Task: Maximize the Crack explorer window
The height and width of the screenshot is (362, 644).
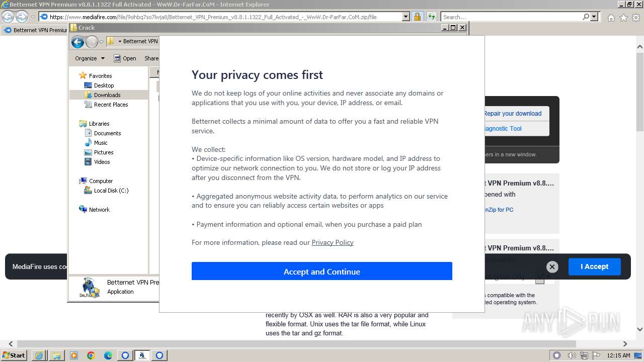Action: 453,28
